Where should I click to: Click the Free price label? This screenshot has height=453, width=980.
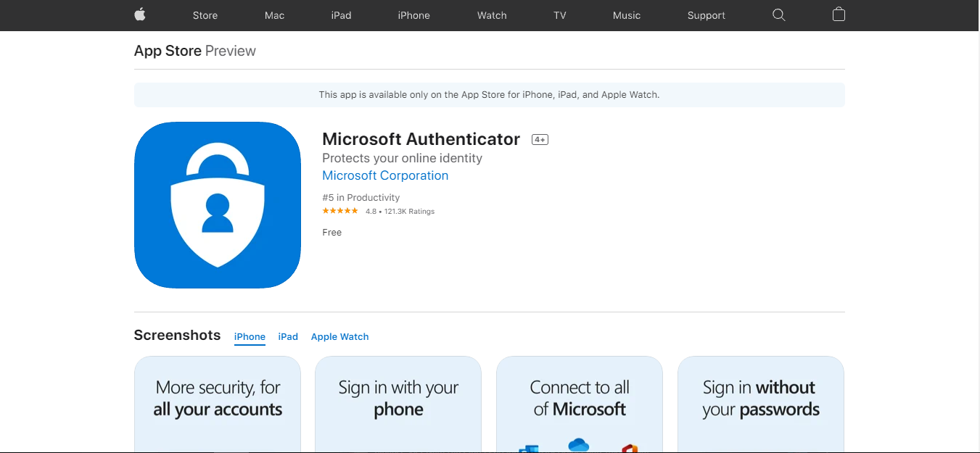tap(332, 233)
